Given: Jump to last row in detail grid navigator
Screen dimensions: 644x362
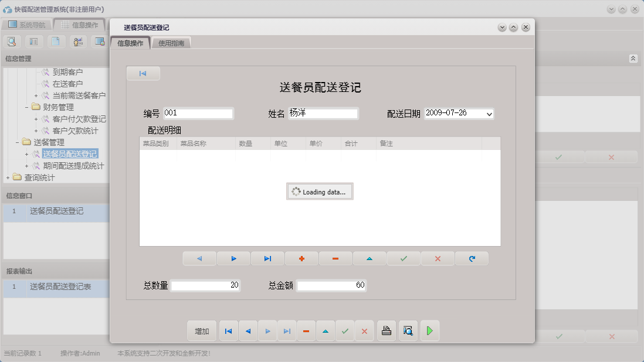Looking at the screenshot, I should pyautogui.click(x=267, y=258).
